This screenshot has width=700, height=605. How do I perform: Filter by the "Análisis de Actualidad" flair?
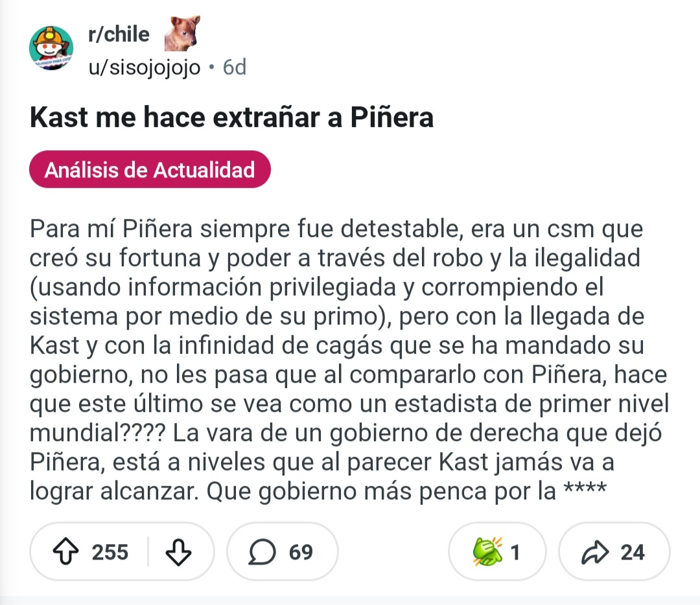(x=150, y=170)
